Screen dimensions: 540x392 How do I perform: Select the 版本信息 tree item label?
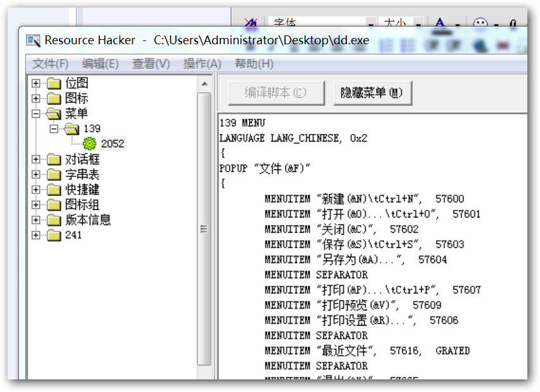[x=88, y=220]
